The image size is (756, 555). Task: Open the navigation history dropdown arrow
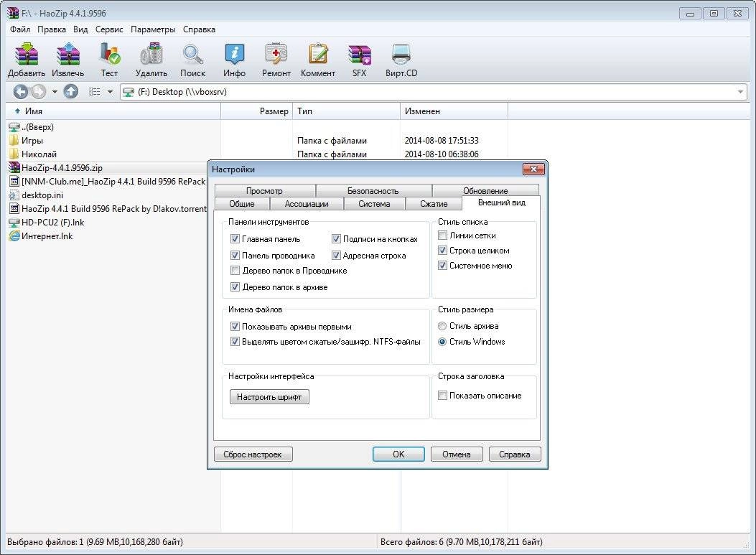55,92
